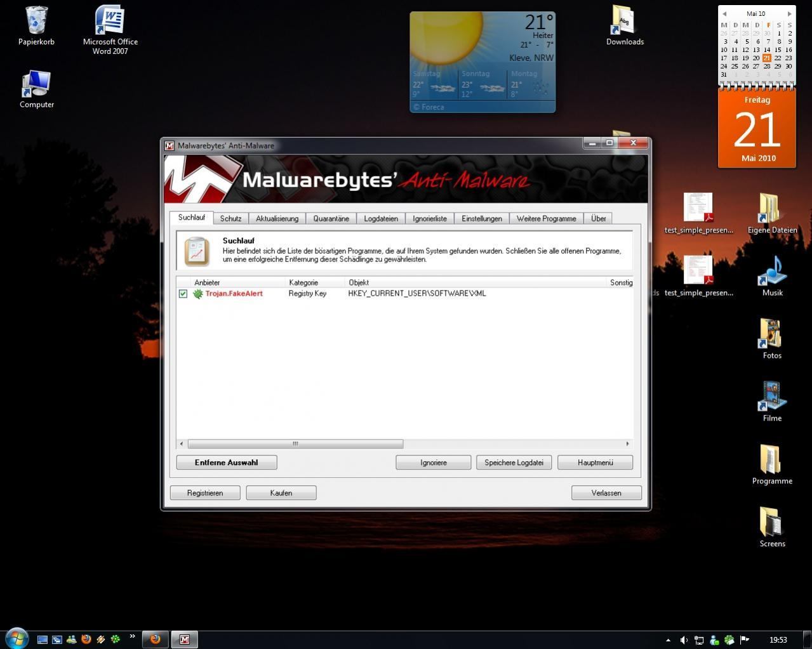Viewport: 812px width, 649px height.
Task: Open the Computer desktop icon
Action: 36,89
